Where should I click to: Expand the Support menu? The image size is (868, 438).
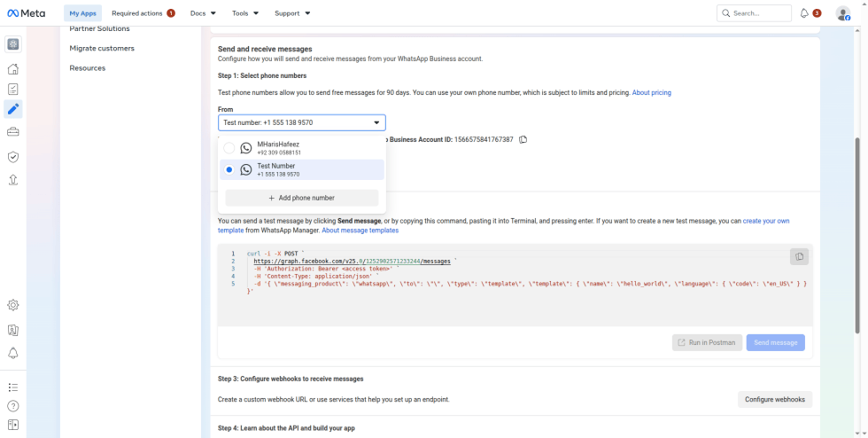tap(292, 13)
